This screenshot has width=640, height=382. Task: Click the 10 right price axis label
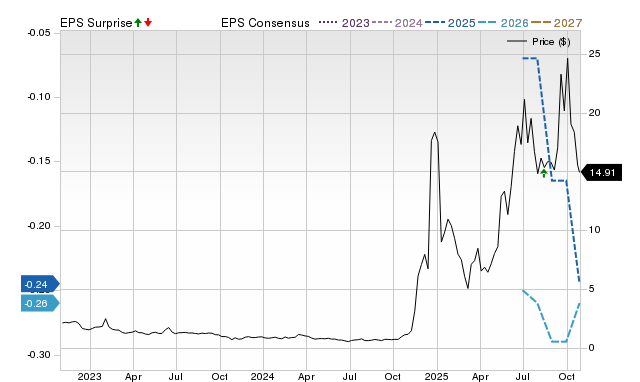tap(594, 230)
